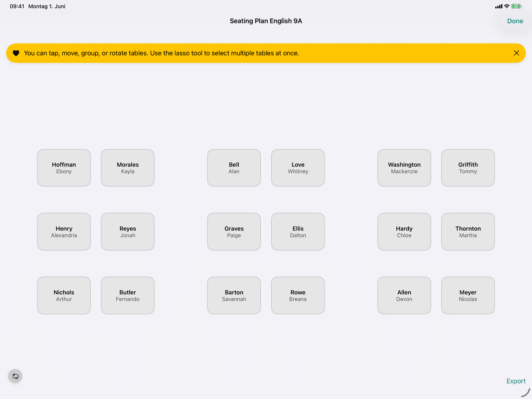This screenshot has width=532, height=399.
Task: Select Thornton Martha's table
Action: point(468,232)
